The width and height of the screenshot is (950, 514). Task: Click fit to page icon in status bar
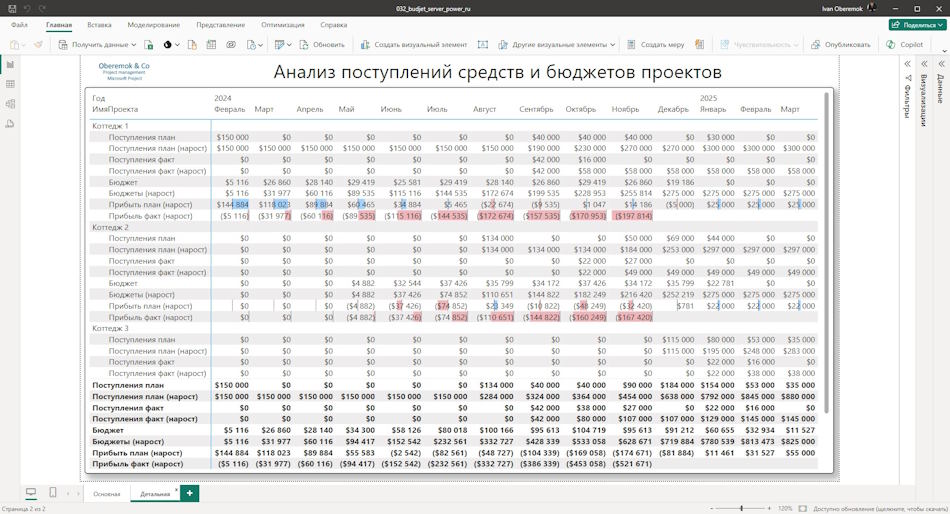[x=803, y=509]
